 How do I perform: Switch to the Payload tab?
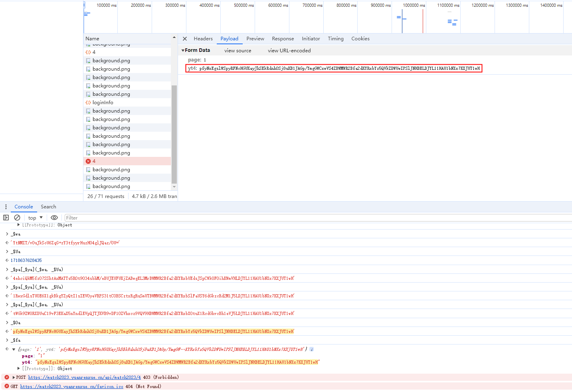pyautogui.click(x=230, y=39)
